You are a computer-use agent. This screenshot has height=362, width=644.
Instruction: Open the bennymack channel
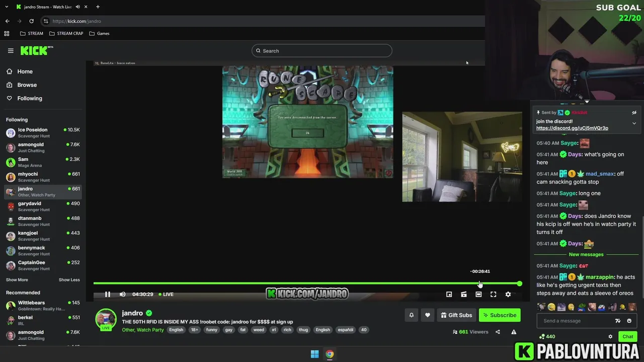[x=43, y=251]
